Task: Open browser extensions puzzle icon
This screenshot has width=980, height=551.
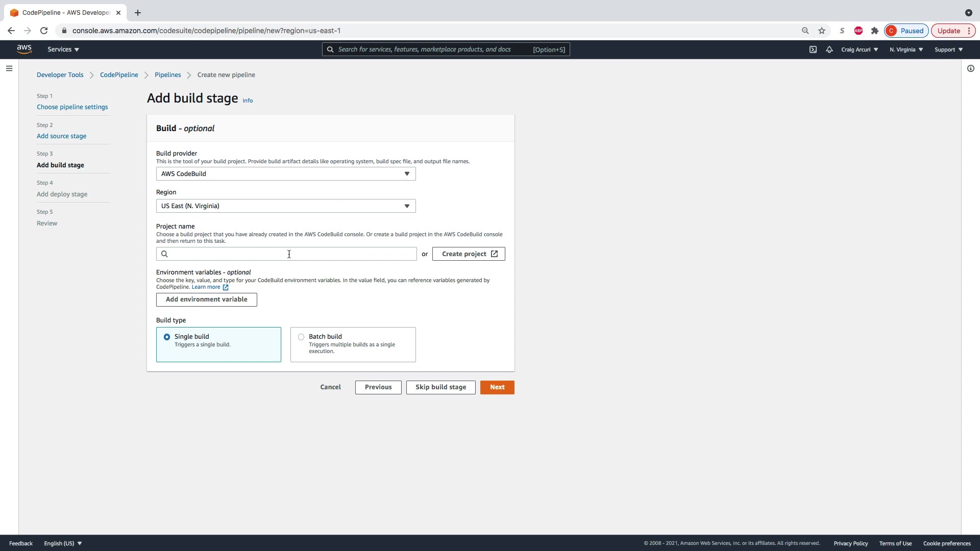Action: pos(875,31)
